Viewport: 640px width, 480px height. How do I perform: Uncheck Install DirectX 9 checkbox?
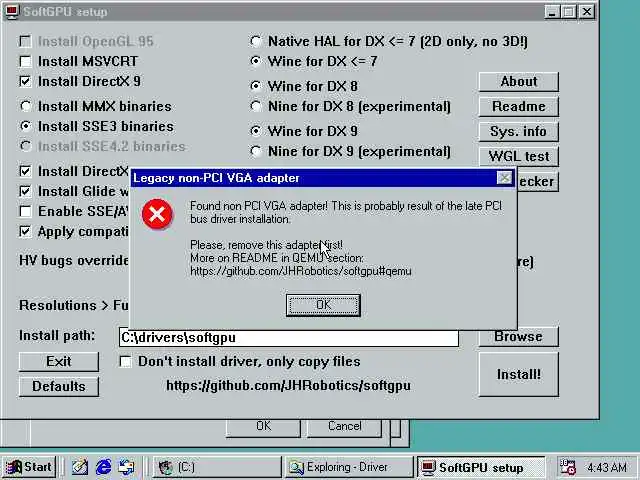(x=25, y=82)
